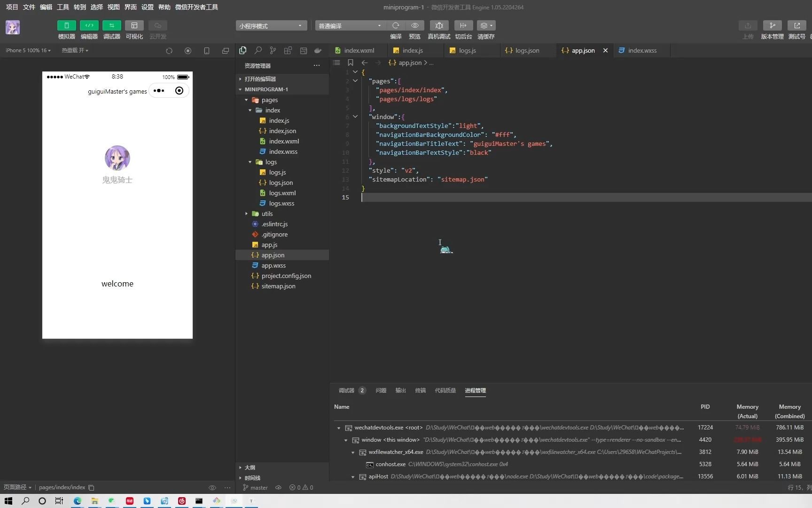The image size is (812, 508).
Task: Open the test account icon
Action: tap(797, 25)
